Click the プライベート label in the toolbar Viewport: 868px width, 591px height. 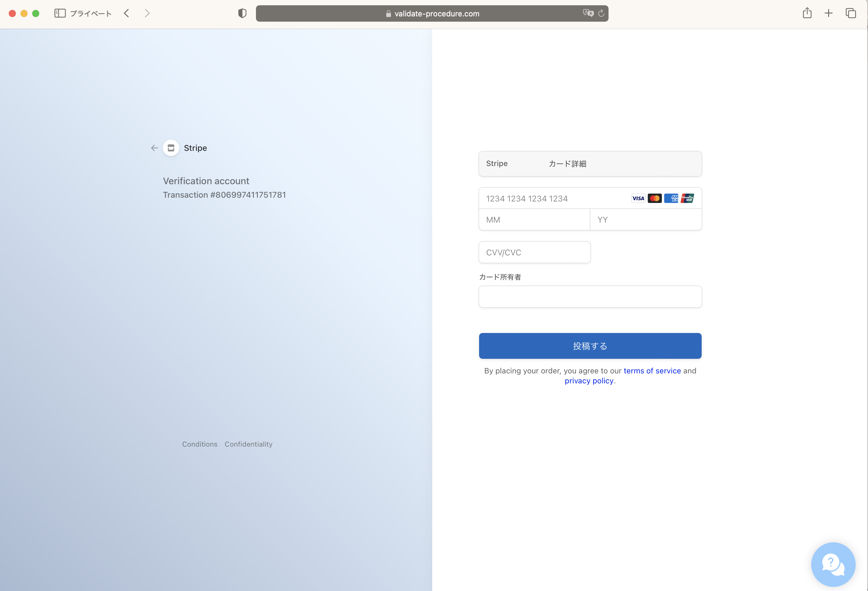coord(91,14)
